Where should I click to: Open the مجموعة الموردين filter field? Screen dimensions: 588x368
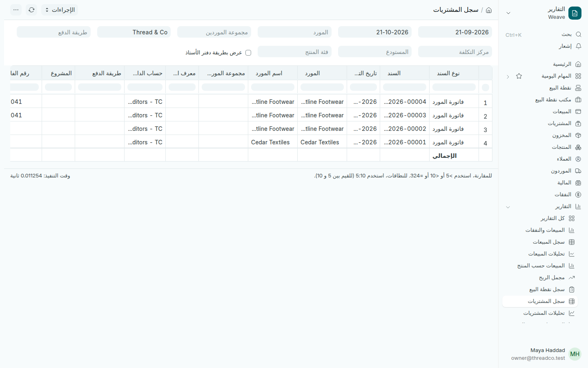[214, 32]
